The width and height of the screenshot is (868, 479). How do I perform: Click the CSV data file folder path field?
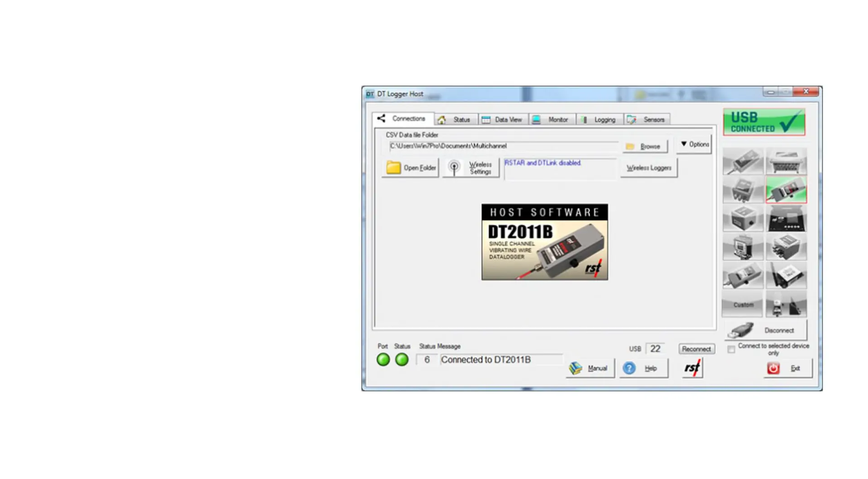click(x=503, y=146)
